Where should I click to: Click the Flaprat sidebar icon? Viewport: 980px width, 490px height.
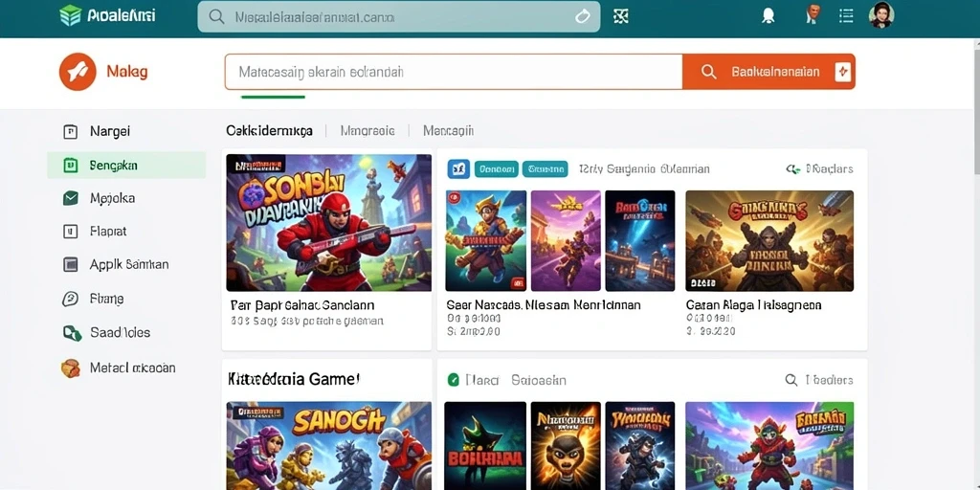click(71, 232)
